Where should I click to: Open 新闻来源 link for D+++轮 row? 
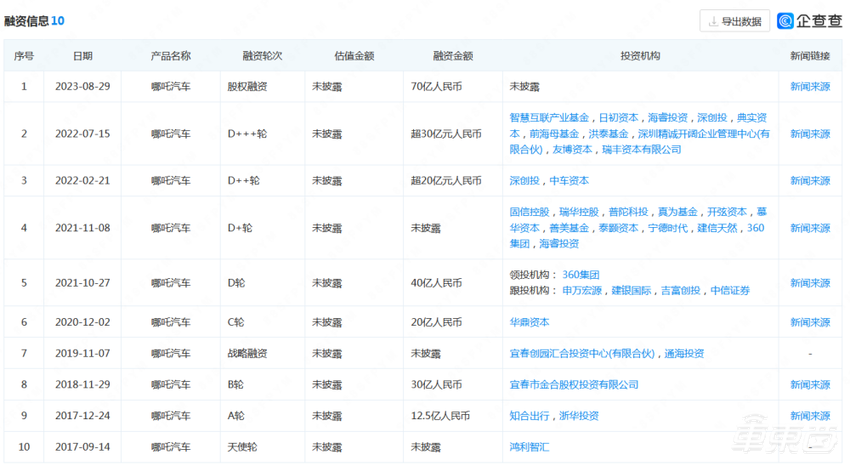pyautogui.click(x=810, y=134)
